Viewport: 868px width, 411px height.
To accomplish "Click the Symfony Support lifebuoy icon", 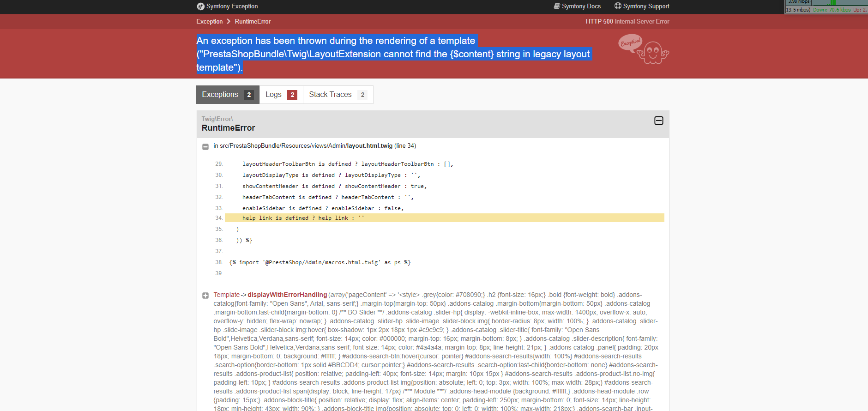I will (618, 6).
